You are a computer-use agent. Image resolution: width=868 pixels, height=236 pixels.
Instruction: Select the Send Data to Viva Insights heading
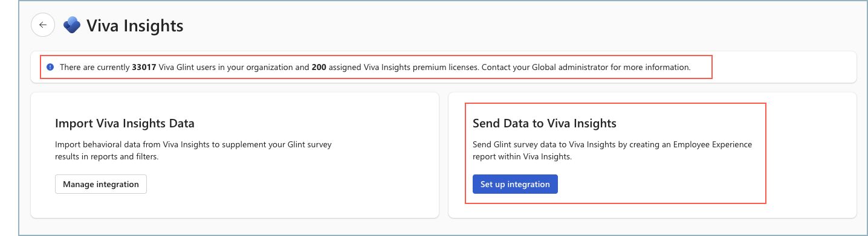pyautogui.click(x=544, y=124)
